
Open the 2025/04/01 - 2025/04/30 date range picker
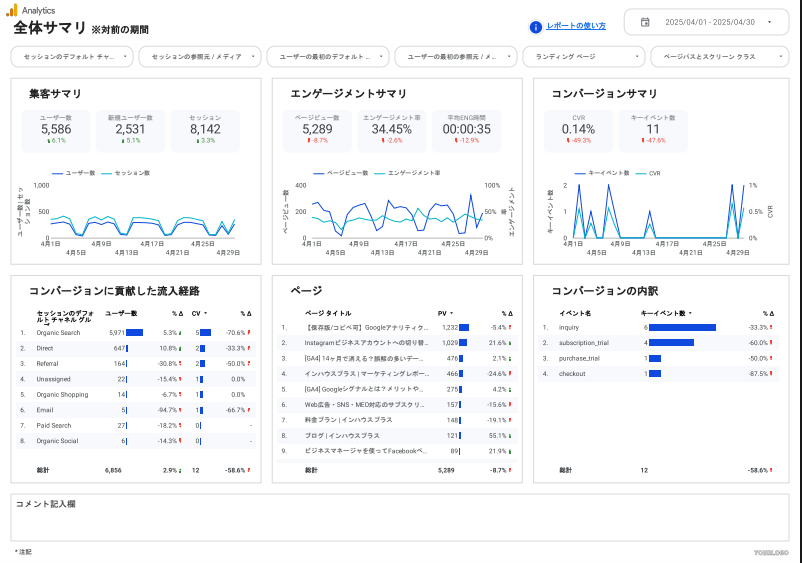(706, 22)
